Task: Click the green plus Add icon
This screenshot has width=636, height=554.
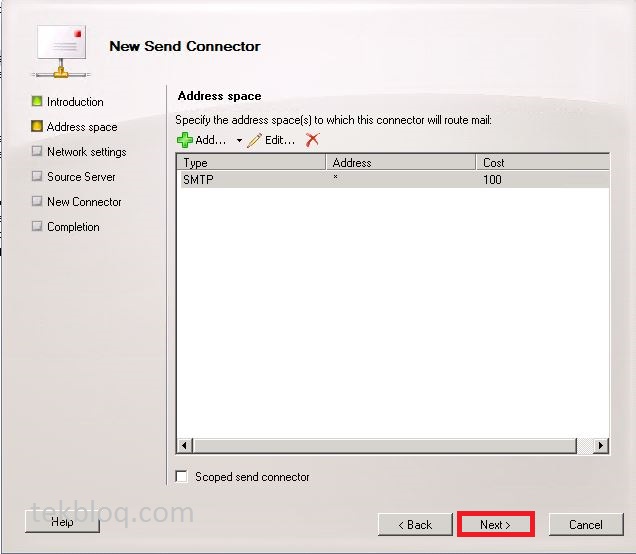Action: tap(185, 140)
